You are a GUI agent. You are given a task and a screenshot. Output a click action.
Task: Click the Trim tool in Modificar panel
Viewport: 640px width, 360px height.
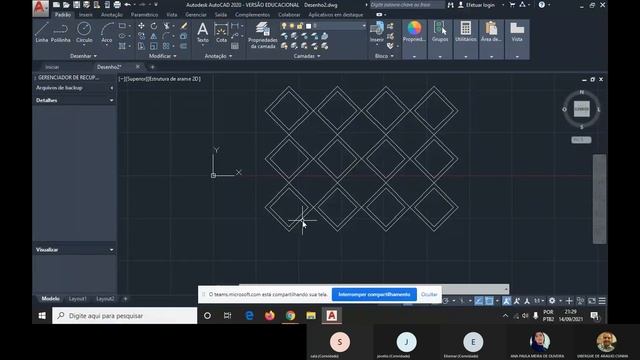(167, 26)
